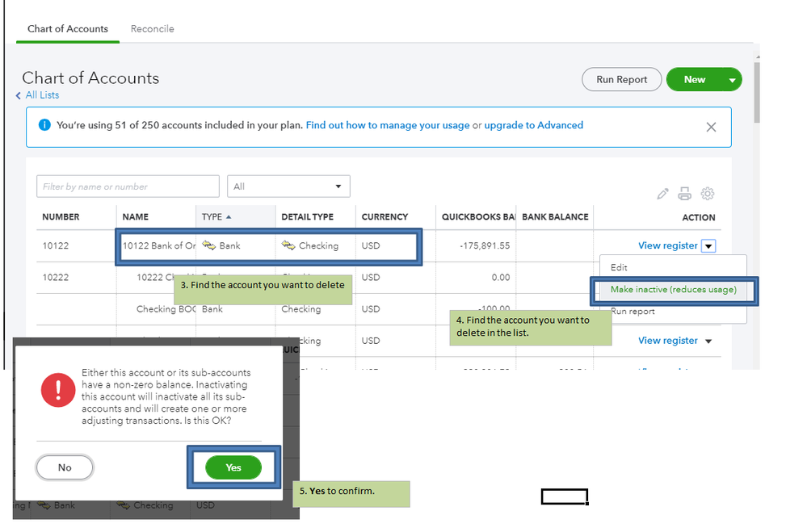Click the bank feed icon beside Bank type
The height and width of the screenshot is (532, 807).
(x=208, y=245)
